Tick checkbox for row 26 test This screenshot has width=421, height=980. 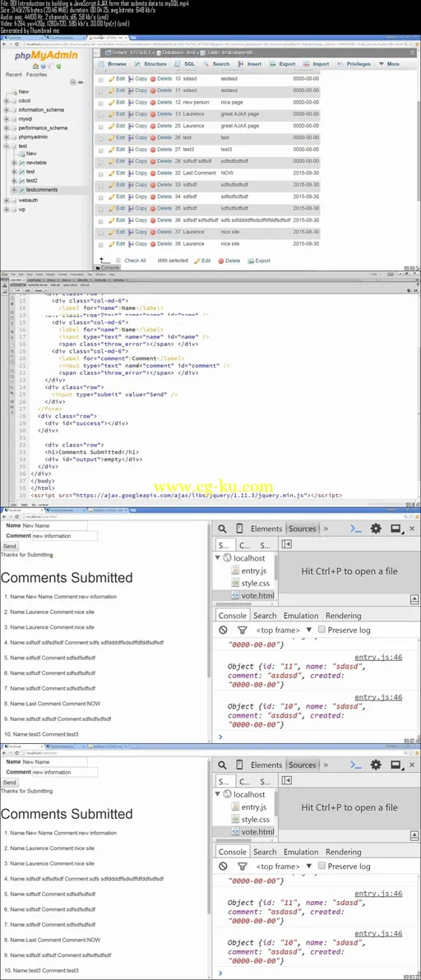click(101, 137)
